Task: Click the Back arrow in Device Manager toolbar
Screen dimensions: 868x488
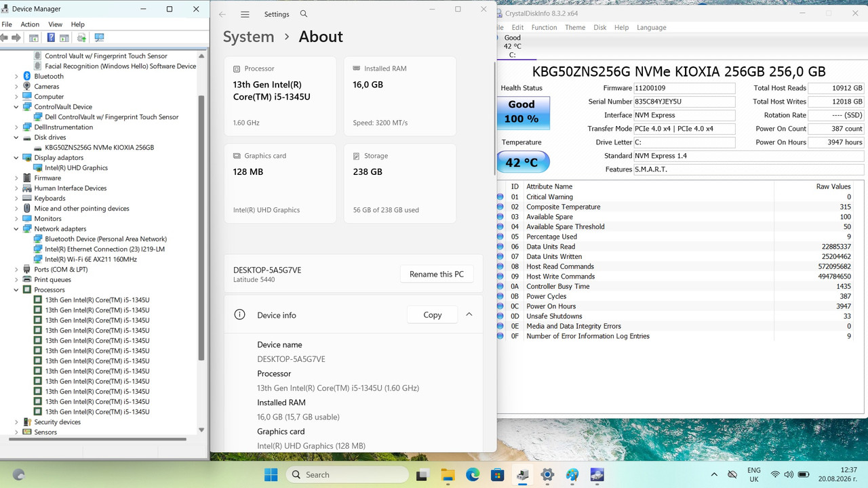Action: (x=5, y=38)
